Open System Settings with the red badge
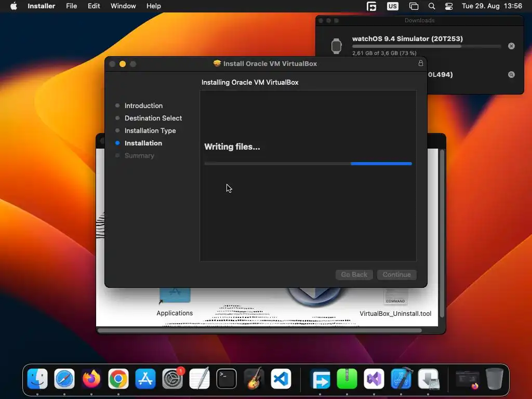Image resolution: width=532 pixels, height=399 pixels. [x=172, y=379]
